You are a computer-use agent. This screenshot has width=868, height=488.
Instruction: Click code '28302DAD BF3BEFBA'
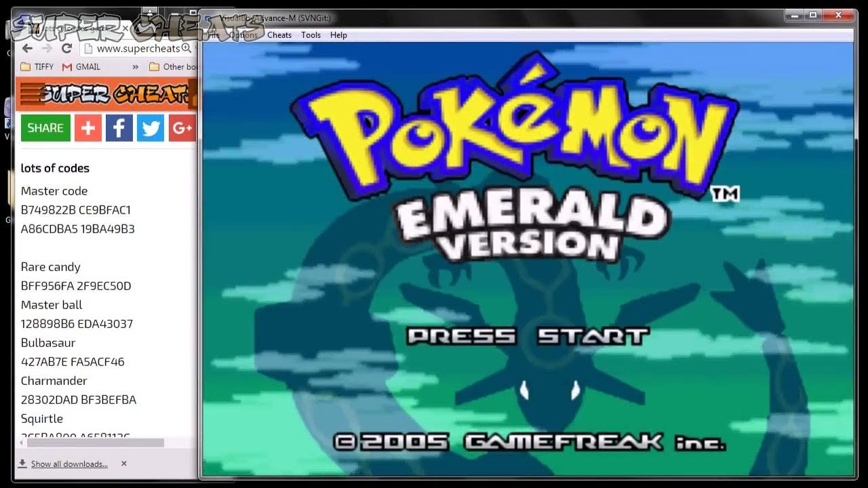pyautogui.click(x=79, y=400)
